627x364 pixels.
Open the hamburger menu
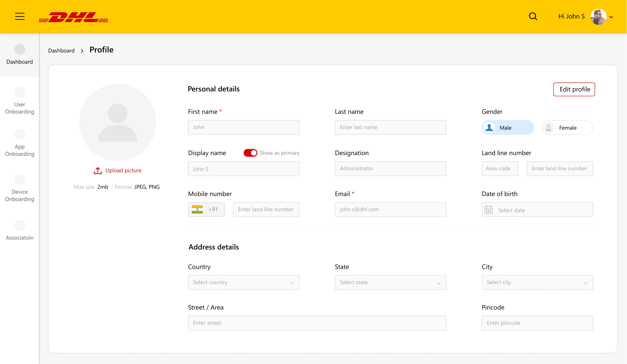(x=20, y=17)
